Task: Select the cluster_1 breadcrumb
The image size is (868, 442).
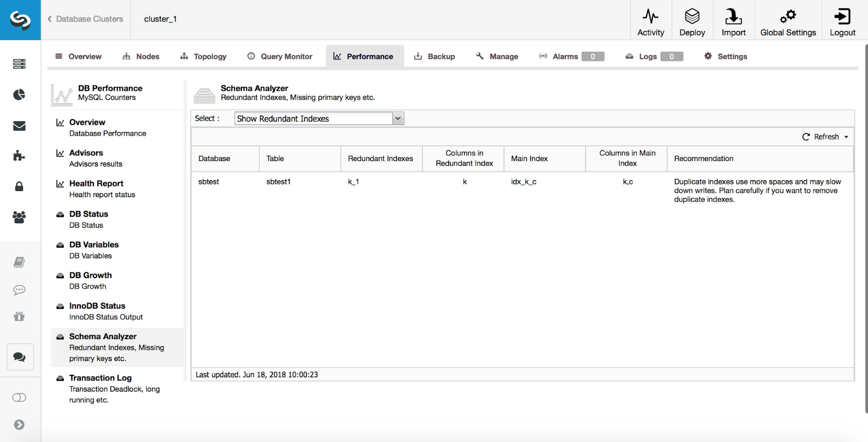Action: (160, 19)
